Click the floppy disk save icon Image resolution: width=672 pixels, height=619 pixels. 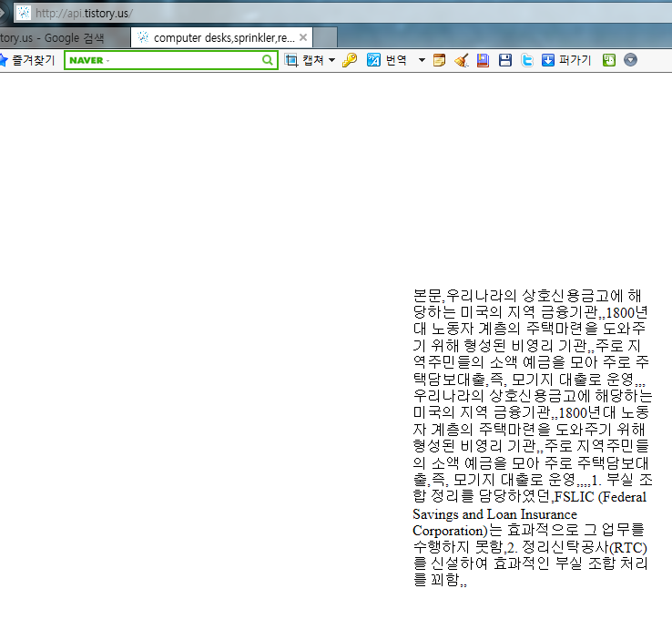click(505, 60)
